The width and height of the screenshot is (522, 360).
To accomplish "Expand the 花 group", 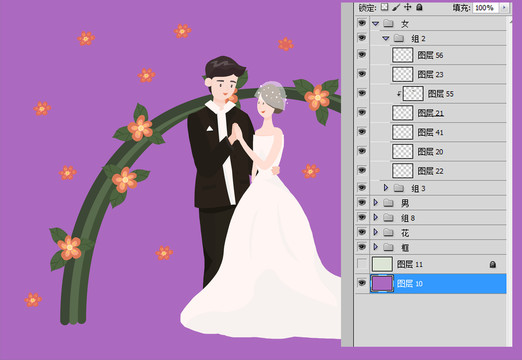I will pos(376,232).
